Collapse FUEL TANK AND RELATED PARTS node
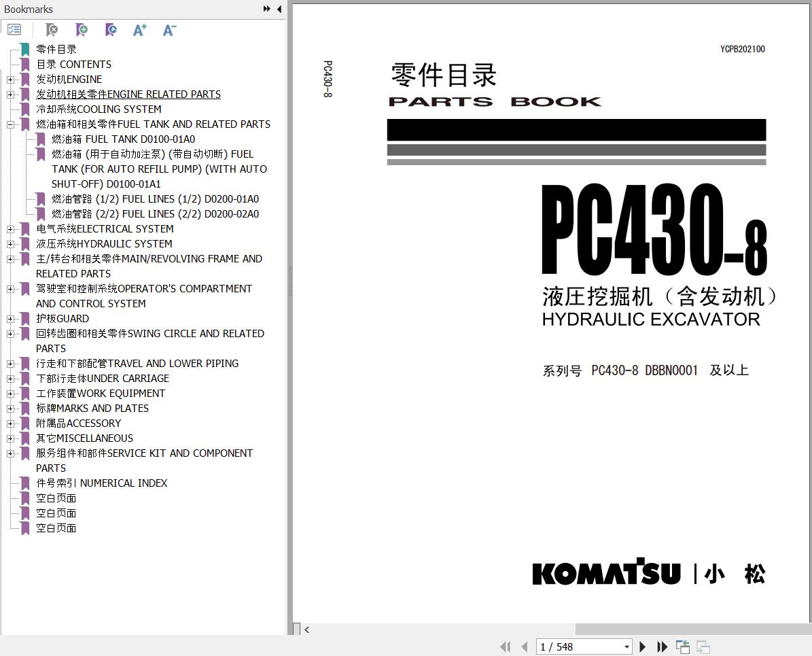The width and height of the screenshot is (812, 656). tap(10, 125)
